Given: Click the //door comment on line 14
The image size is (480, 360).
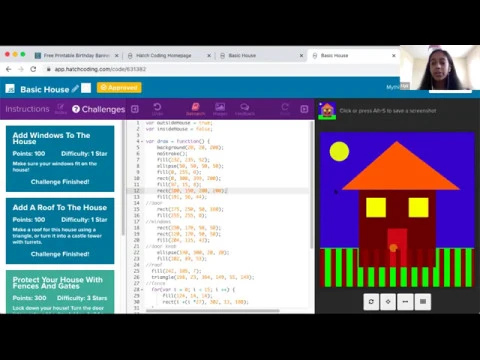Looking at the screenshot, I should click(x=154, y=203).
